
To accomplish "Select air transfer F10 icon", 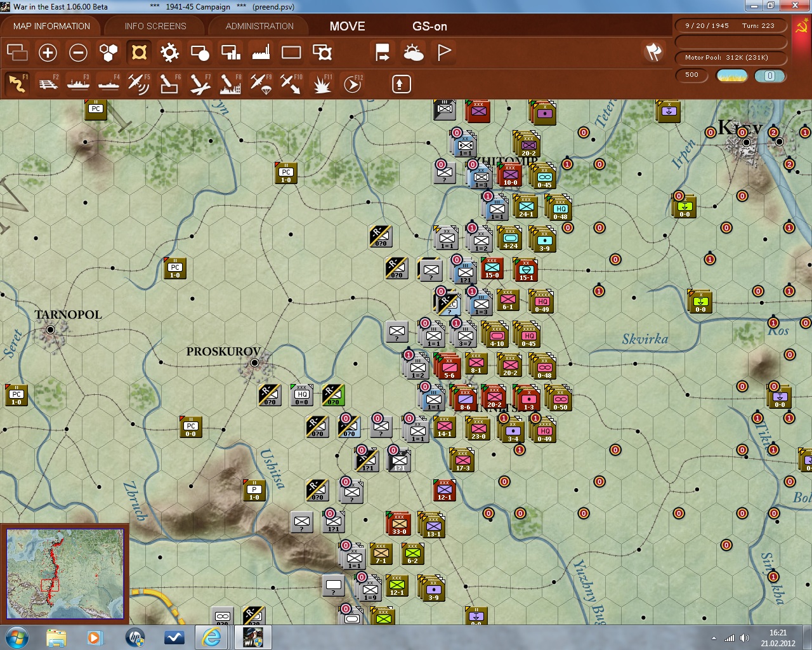I will (x=291, y=83).
